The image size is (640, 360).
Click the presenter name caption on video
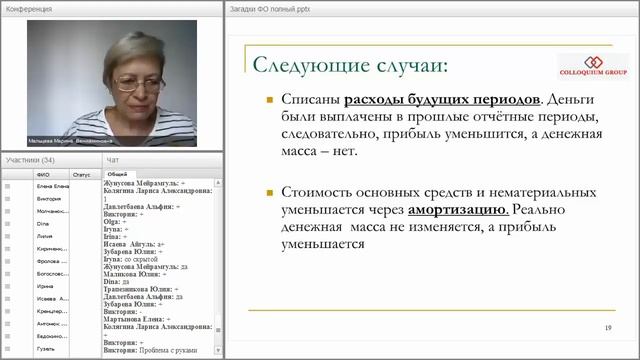coord(70,141)
